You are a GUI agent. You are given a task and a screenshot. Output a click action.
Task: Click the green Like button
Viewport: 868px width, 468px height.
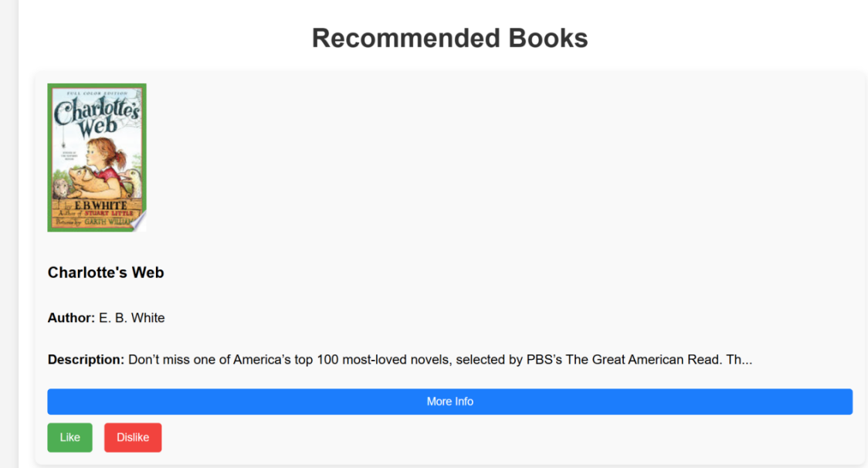point(70,438)
